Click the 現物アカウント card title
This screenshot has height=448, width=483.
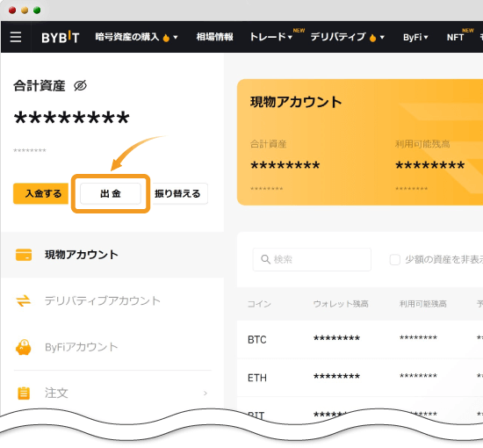296,102
